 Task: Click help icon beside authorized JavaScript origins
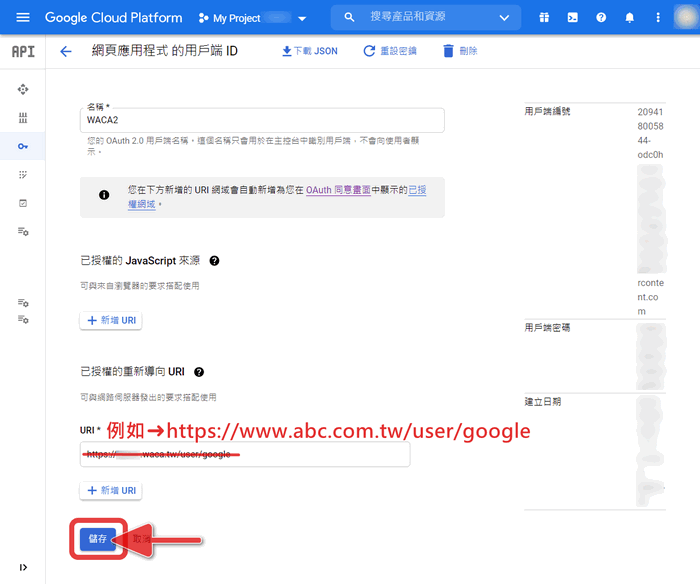pyautogui.click(x=214, y=261)
